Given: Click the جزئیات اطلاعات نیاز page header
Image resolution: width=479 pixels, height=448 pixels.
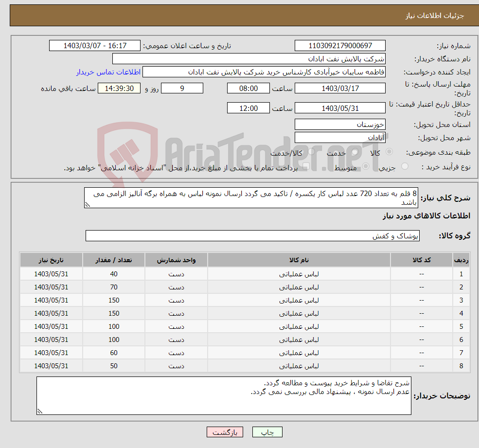Looking at the screenshot, I should 435,16.
